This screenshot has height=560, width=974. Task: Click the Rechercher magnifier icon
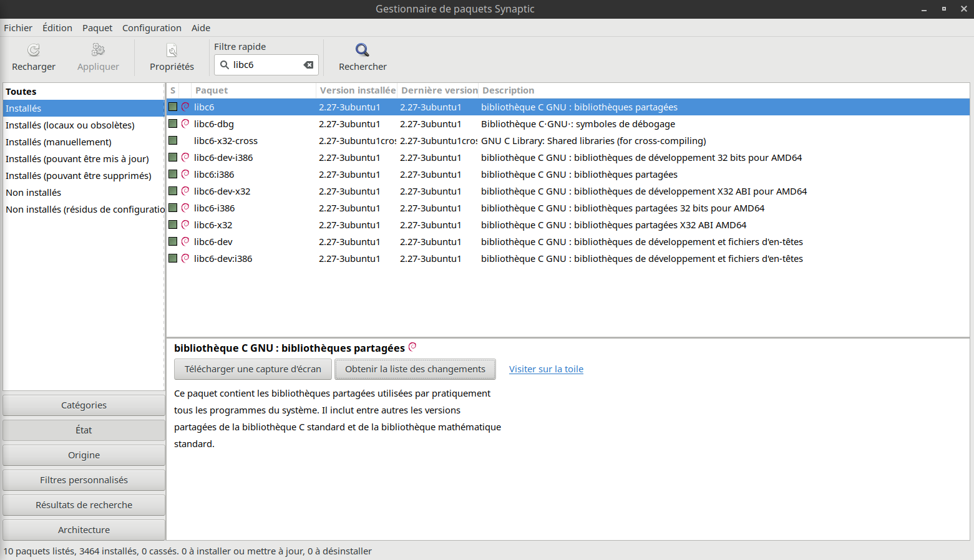click(x=363, y=50)
